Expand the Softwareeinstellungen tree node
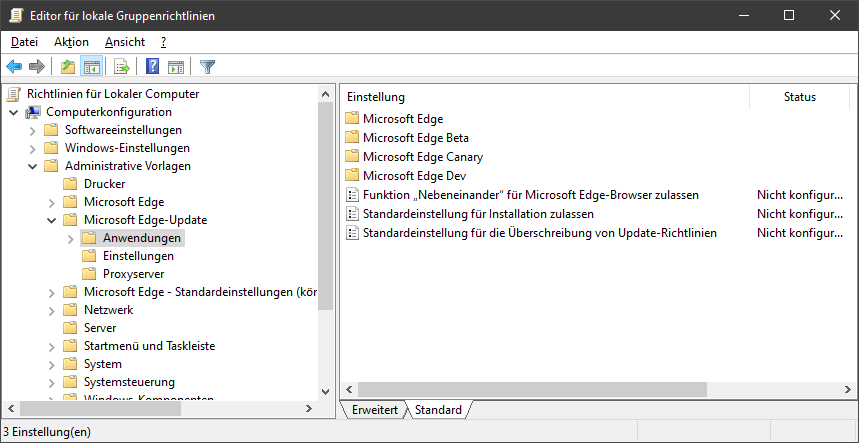859x443 pixels. (32, 130)
